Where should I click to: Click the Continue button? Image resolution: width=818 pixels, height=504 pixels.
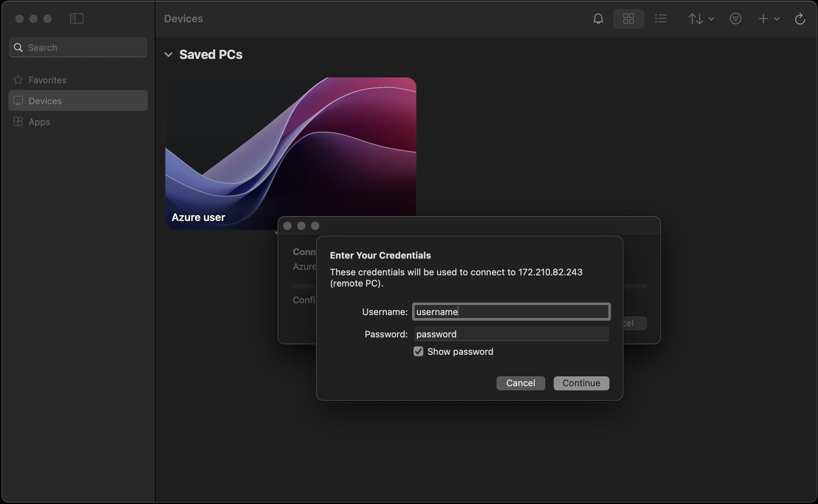[581, 383]
